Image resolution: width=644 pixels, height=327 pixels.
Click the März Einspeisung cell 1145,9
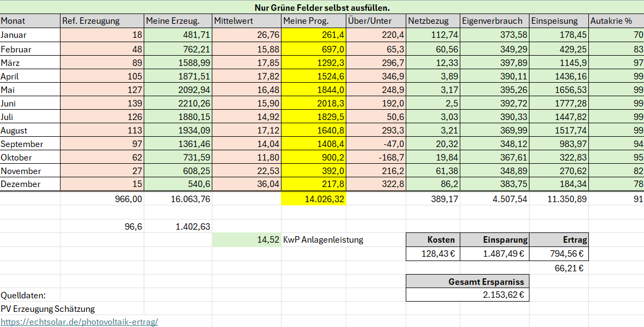click(559, 63)
